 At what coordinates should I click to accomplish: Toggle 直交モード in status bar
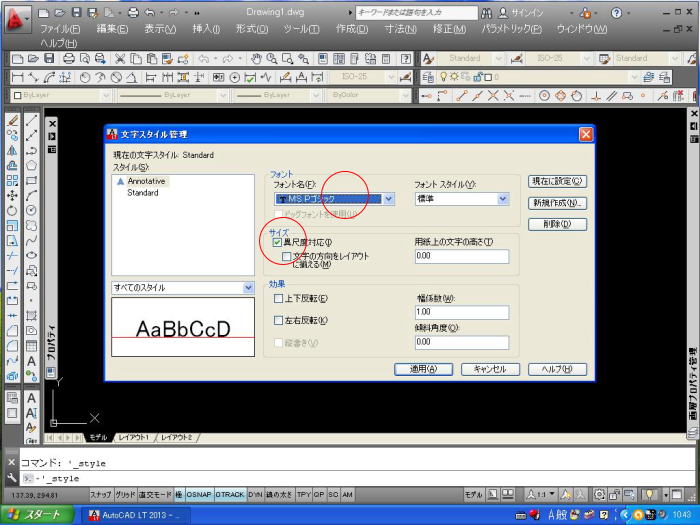coord(154,495)
